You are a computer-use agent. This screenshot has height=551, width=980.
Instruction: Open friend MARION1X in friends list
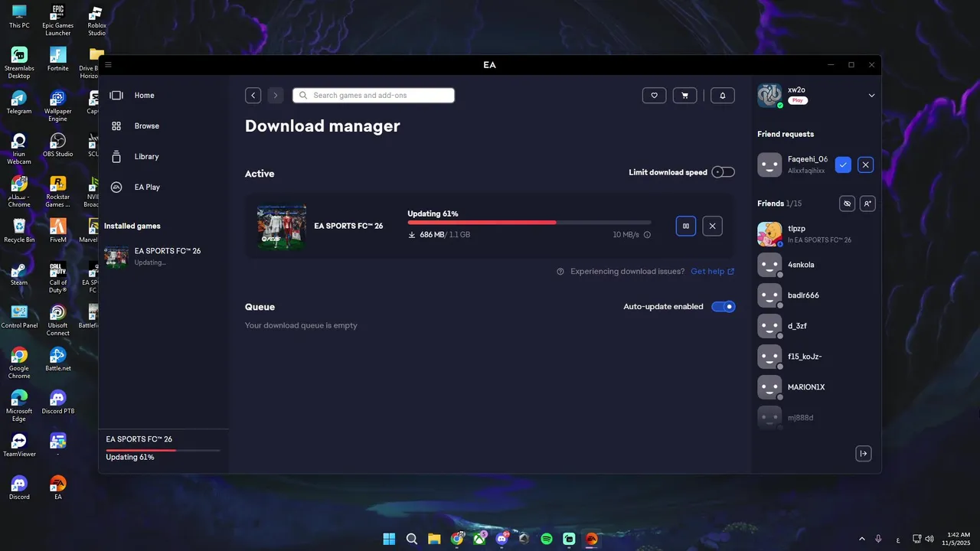(816, 387)
